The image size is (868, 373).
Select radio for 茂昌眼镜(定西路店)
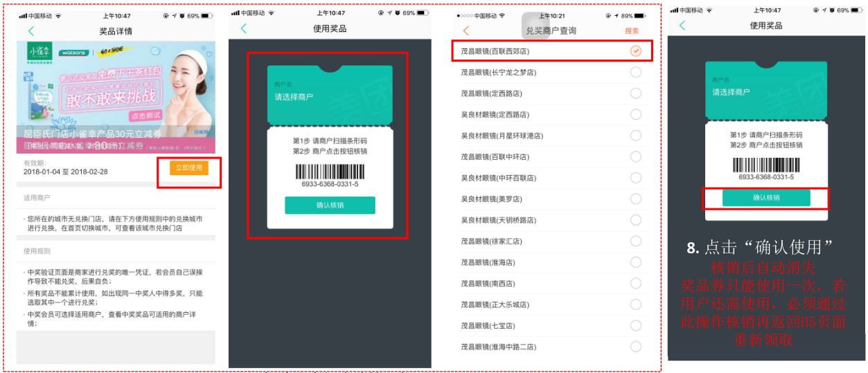[636, 93]
